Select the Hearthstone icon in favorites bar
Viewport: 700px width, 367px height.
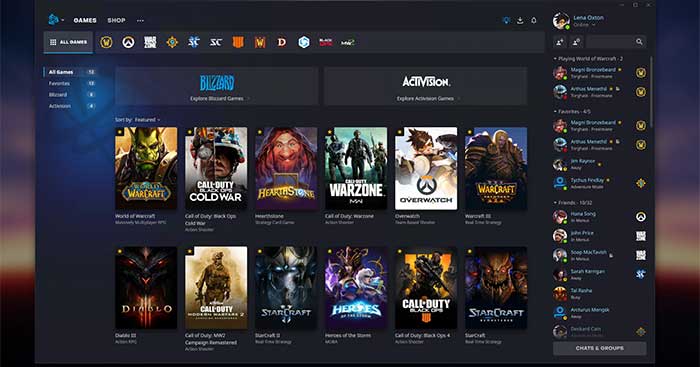pos(172,42)
